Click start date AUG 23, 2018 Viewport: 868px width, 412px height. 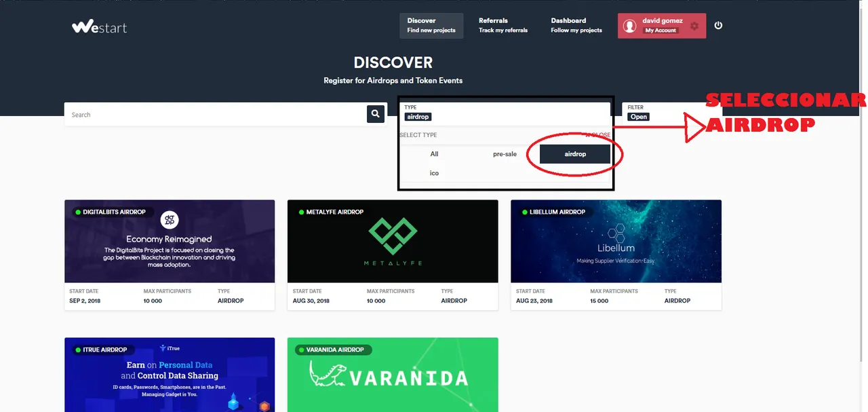click(534, 301)
